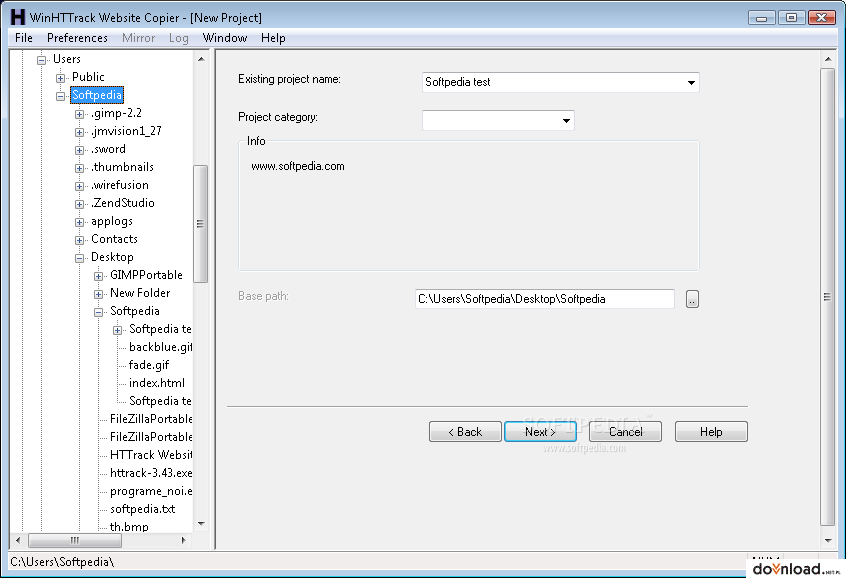Click the Base path input field

pyautogui.click(x=545, y=299)
